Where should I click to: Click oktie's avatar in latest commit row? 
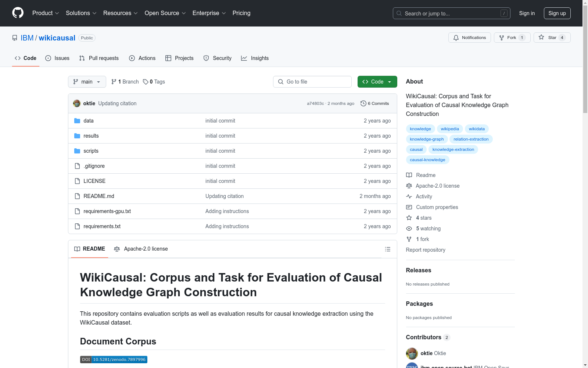[x=77, y=103]
